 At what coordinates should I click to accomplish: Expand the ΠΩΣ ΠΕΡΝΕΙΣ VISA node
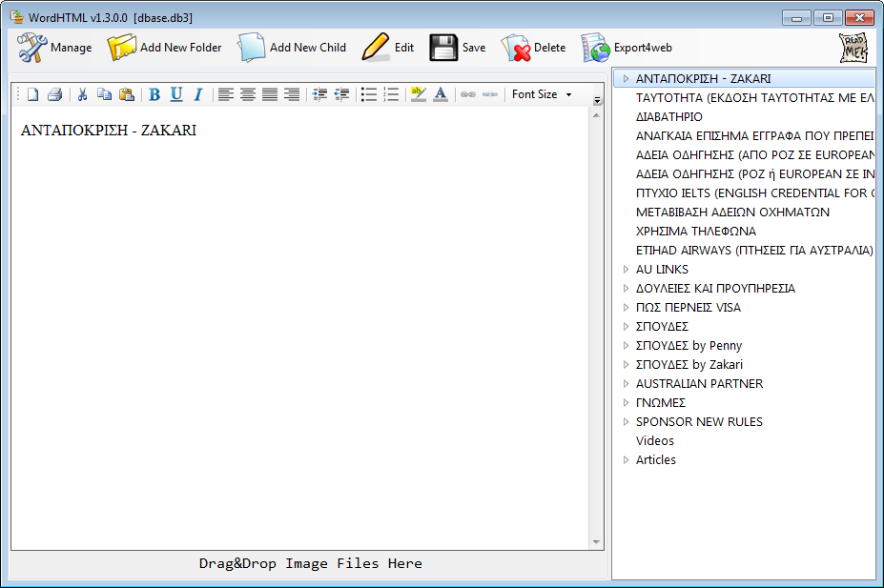click(x=626, y=308)
